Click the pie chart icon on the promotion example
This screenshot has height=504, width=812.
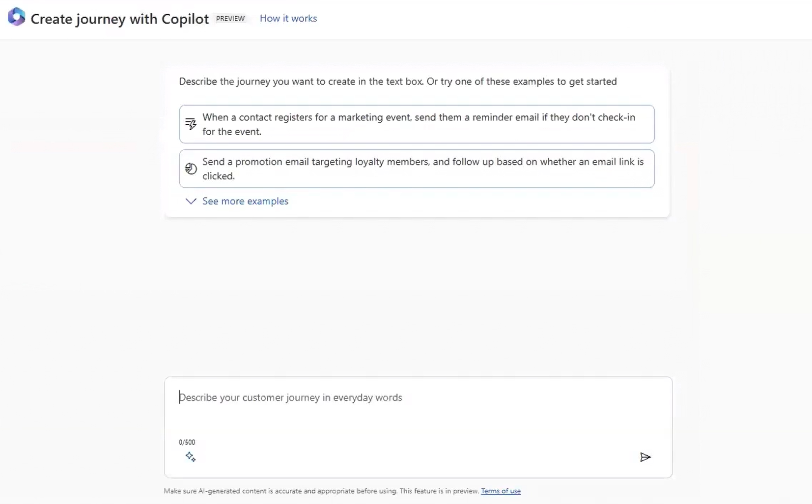(x=191, y=168)
